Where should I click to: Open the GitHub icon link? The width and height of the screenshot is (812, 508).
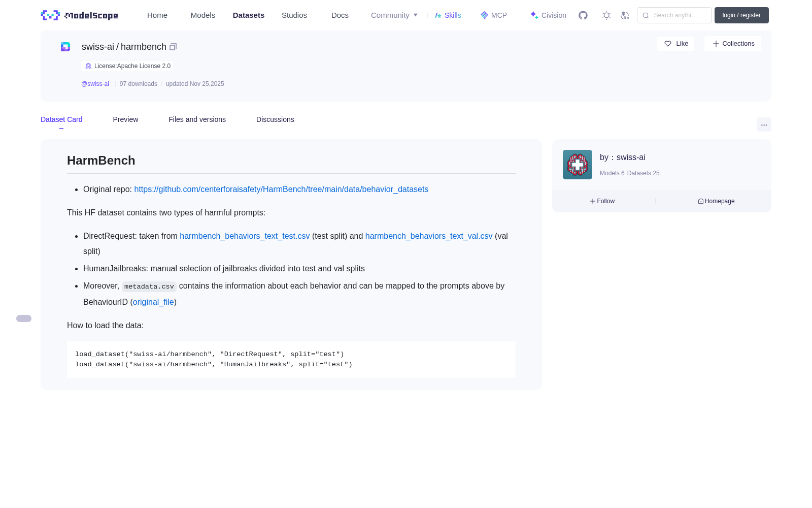point(583,15)
